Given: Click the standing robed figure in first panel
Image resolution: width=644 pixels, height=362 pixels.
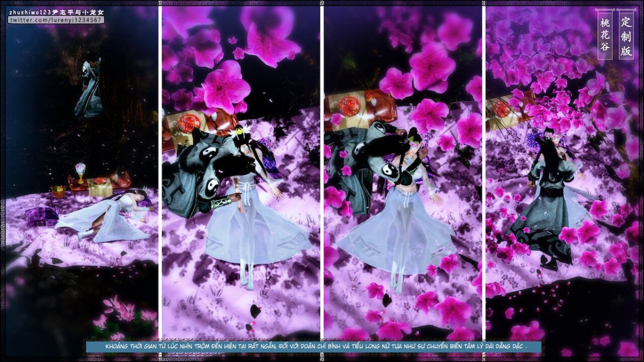Looking at the screenshot, I should pyautogui.click(x=89, y=88).
